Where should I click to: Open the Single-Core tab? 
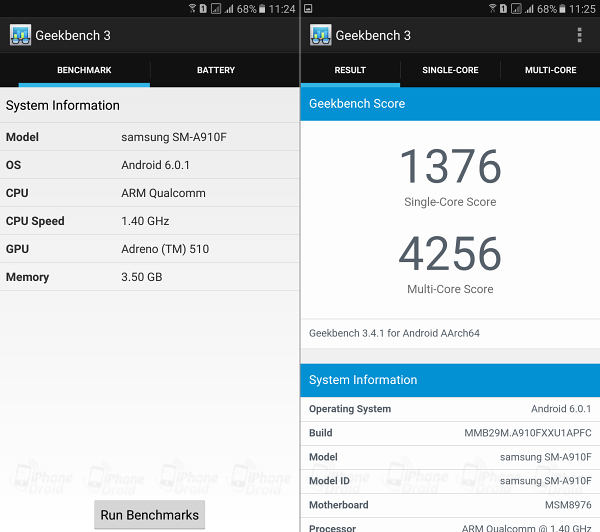[450, 70]
